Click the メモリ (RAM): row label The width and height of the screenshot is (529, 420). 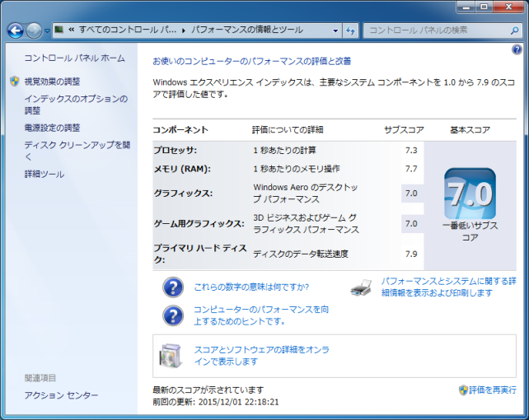pyautogui.click(x=182, y=169)
